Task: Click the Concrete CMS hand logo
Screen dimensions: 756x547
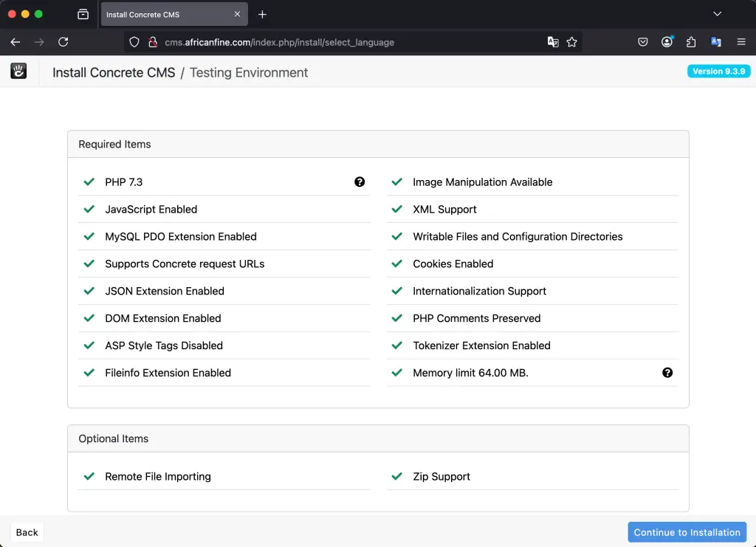Action: [18, 71]
